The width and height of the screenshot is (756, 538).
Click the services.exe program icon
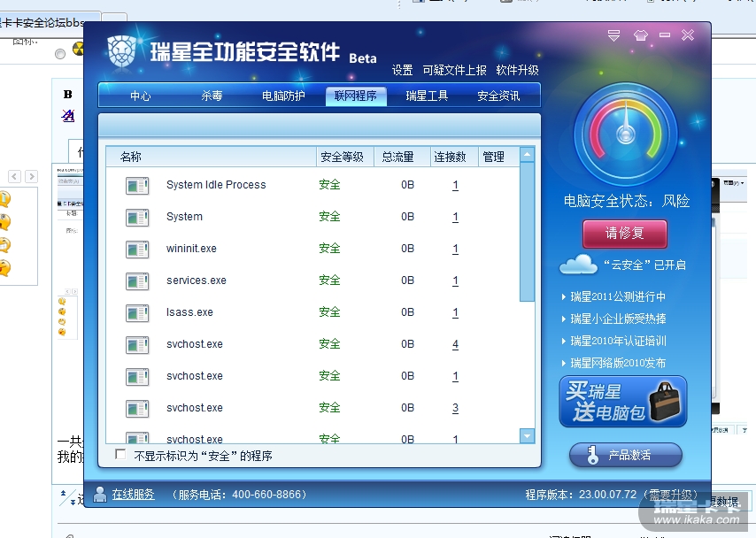[x=137, y=281]
